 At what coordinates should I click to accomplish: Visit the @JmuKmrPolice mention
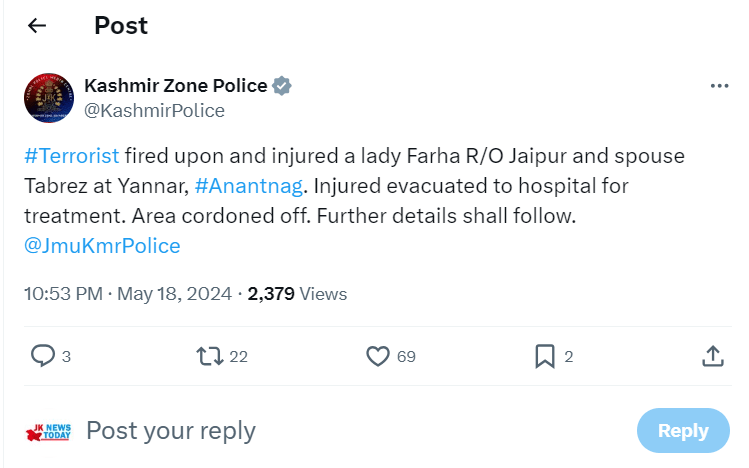(x=102, y=246)
